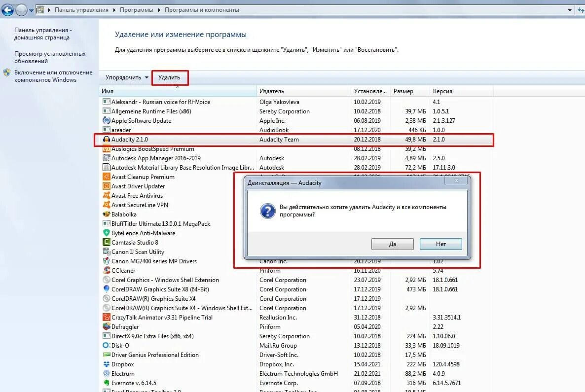The width and height of the screenshot is (585, 392).
Task: Click Electrum Technologies GmbH publisher cell
Action: click(298, 373)
